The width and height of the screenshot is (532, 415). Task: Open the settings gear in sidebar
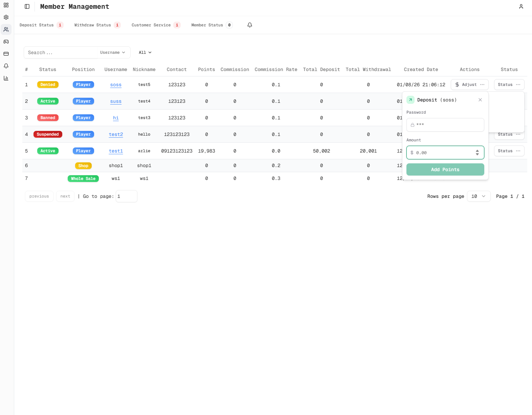(x=6, y=17)
